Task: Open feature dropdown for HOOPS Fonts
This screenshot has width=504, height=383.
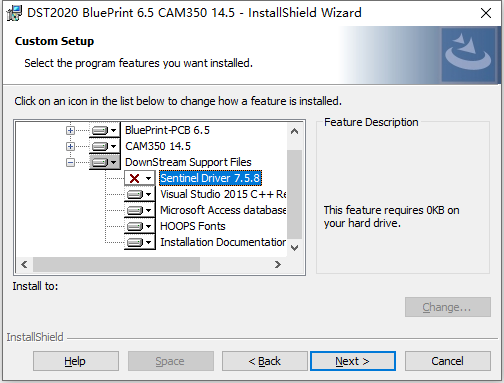Action: pyautogui.click(x=140, y=226)
